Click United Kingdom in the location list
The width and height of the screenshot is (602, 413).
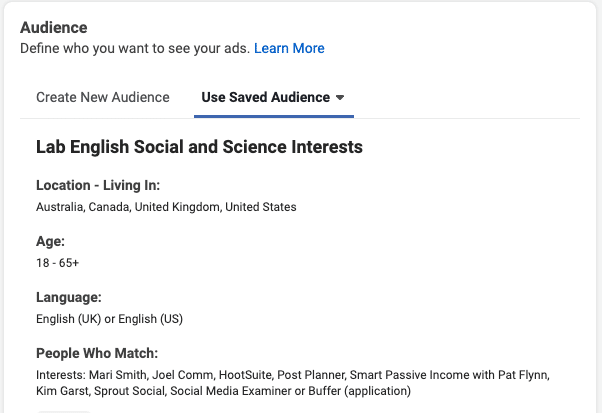click(x=178, y=207)
